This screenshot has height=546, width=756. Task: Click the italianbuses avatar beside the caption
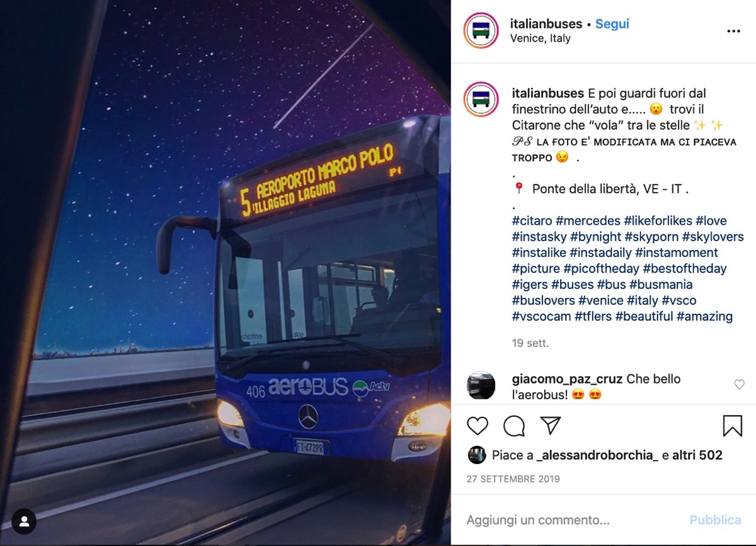pyautogui.click(x=481, y=100)
